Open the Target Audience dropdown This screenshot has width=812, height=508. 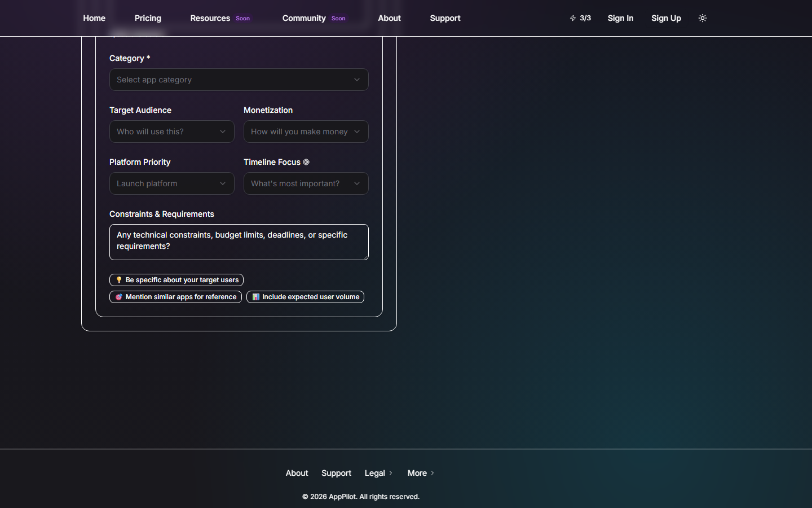[x=171, y=132]
